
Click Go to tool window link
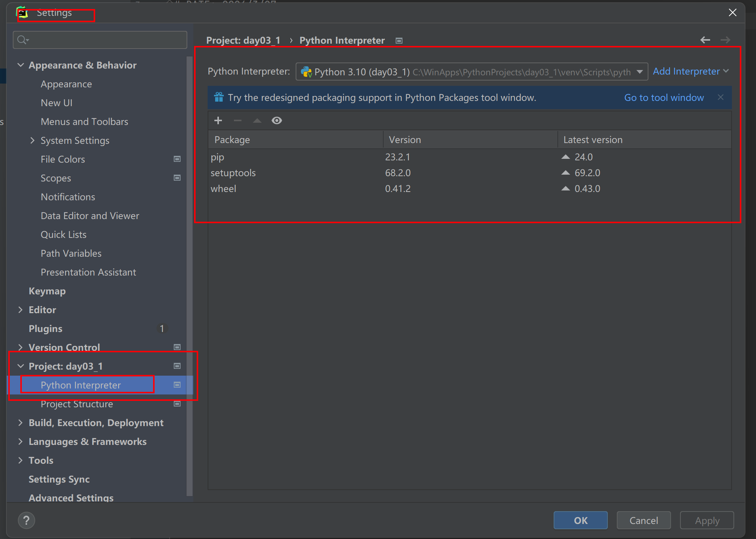pyautogui.click(x=664, y=97)
